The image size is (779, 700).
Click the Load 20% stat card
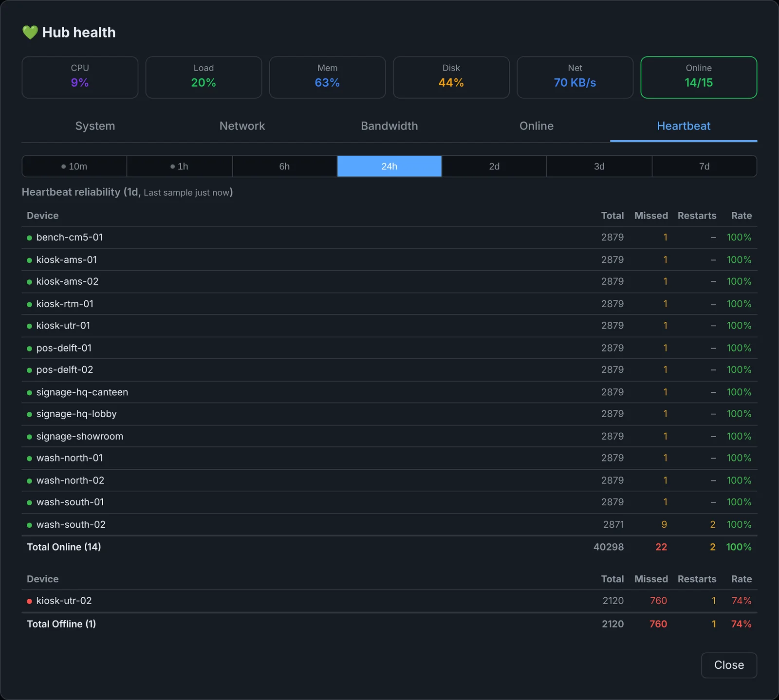click(204, 77)
